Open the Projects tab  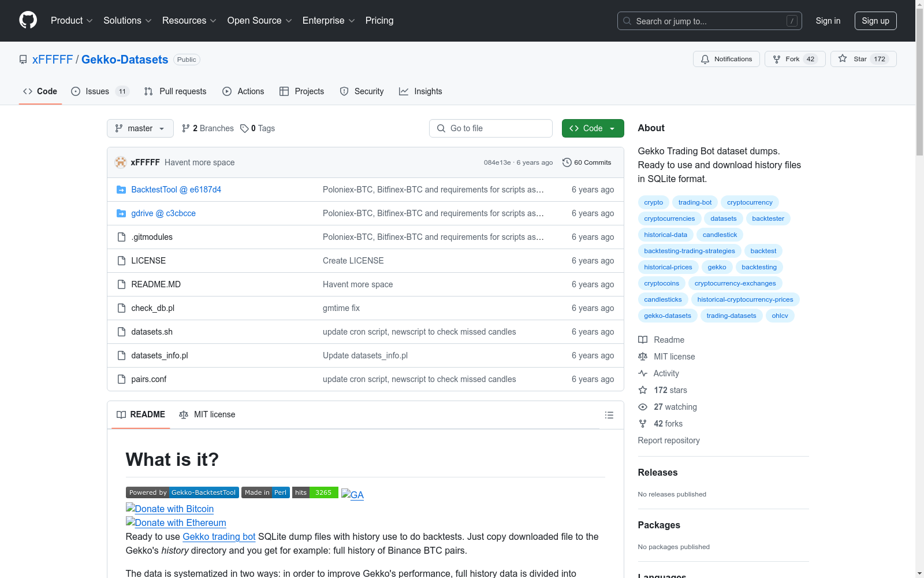(301, 91)
